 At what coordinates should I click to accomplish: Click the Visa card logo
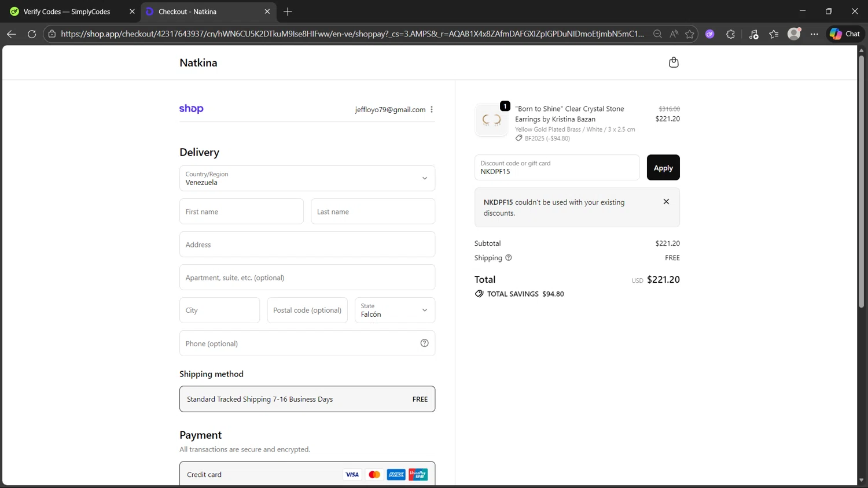point(352,475)
